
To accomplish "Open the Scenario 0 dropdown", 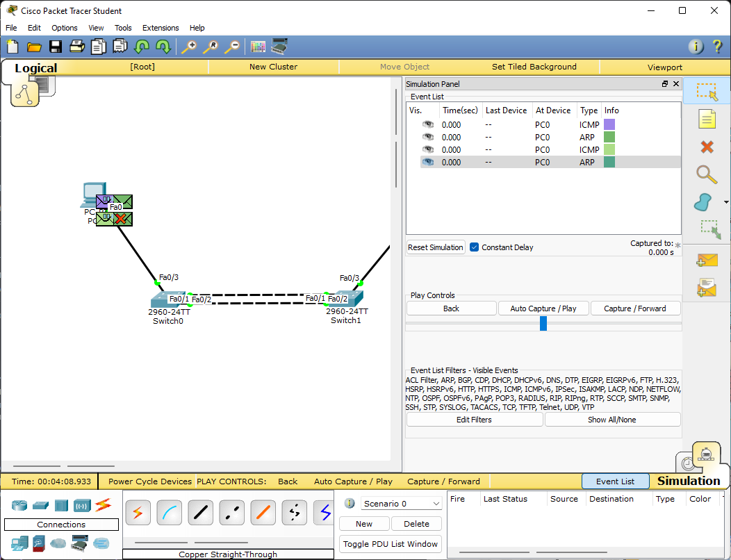I will (401, 504).
